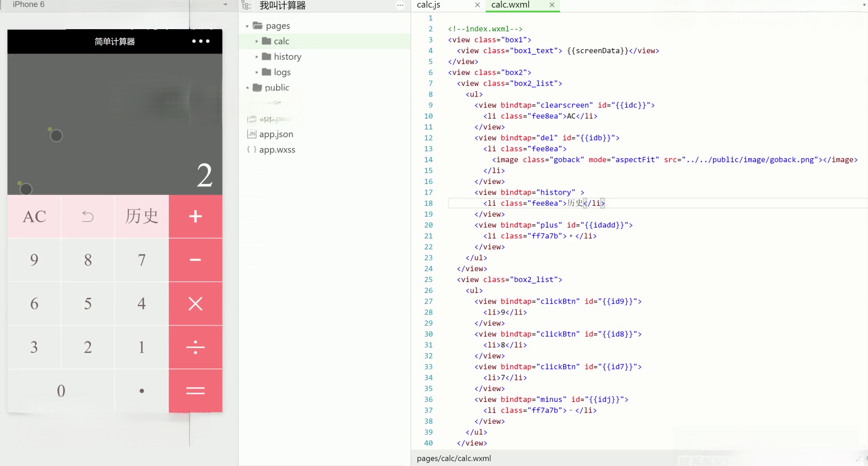Tap the backspace undo arrow key
Viewport: 868px width, 466px height.
click(88, 217)
